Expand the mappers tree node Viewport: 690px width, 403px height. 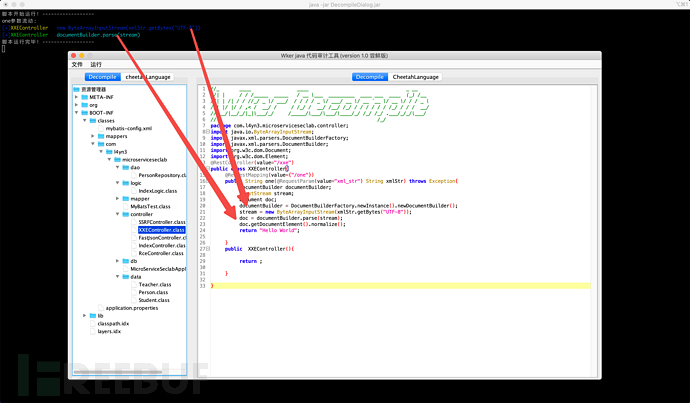[93, 136]
